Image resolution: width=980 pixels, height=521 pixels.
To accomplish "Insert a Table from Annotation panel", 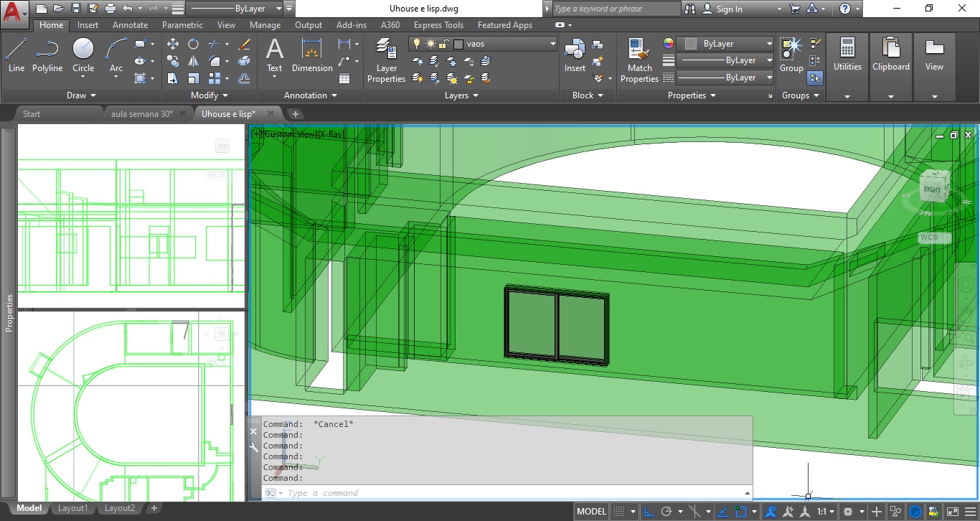I will click(x=344, y=78).
